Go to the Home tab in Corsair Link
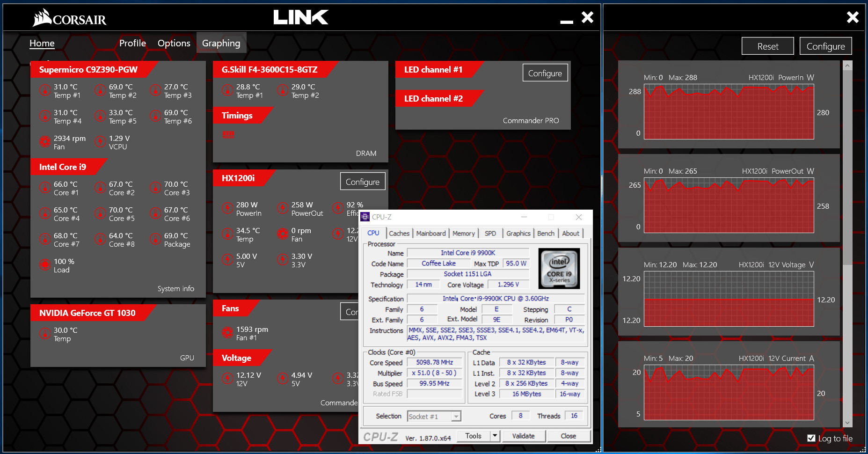The height and width of the screenshot is (454, 868). pos(42,43)
